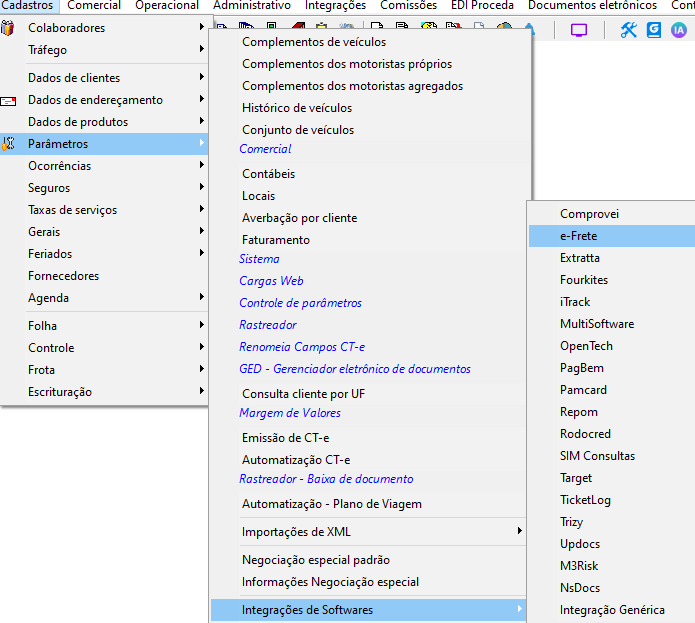Choose Pamcard integration
The height and width of the screenshot is (623, 695).
click(583, 390)
